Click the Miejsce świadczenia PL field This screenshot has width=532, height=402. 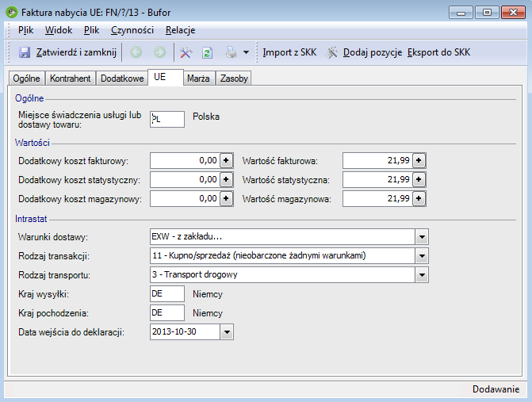click(x=167, y=119)
